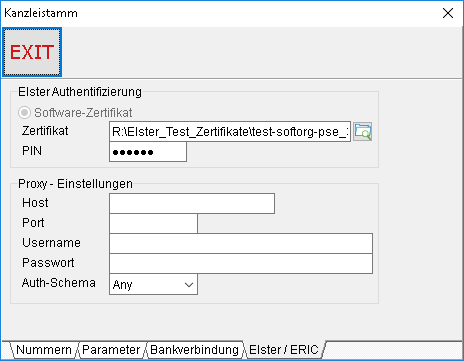Click the proxy Username field
This screenshot has height=361, width=464.
coord(241,243)
